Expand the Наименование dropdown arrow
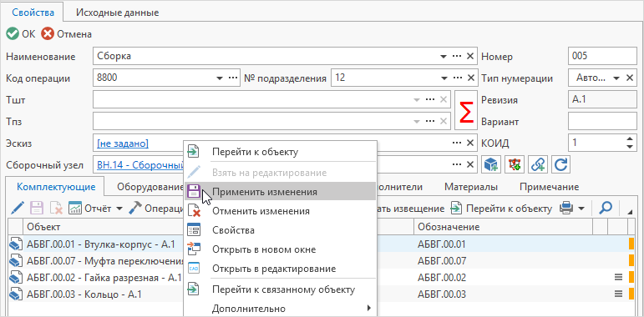The width and height of the screenshot is (644, 317). [x=444, y=56]
